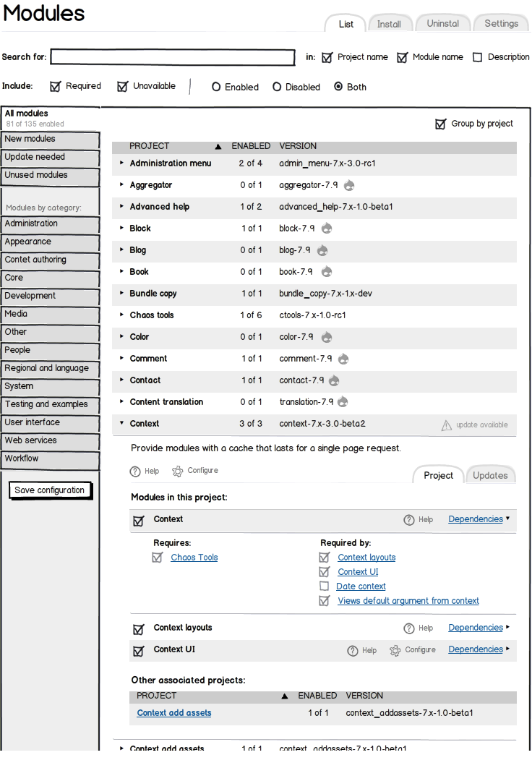
Task: Expand the Advanced help project row
Action: tap(121, 206)
